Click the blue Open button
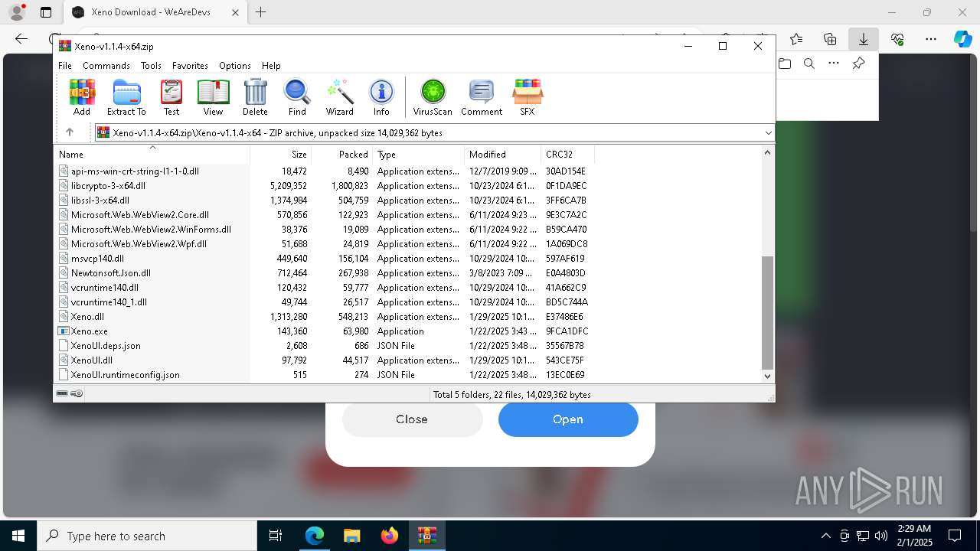The width and height of the screenshot is (980, 551). 568,419
